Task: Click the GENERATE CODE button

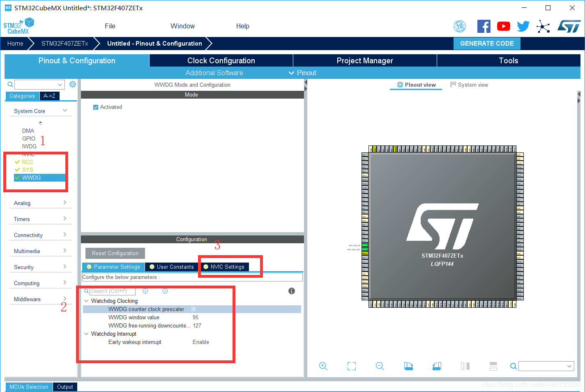Action: 487,44
